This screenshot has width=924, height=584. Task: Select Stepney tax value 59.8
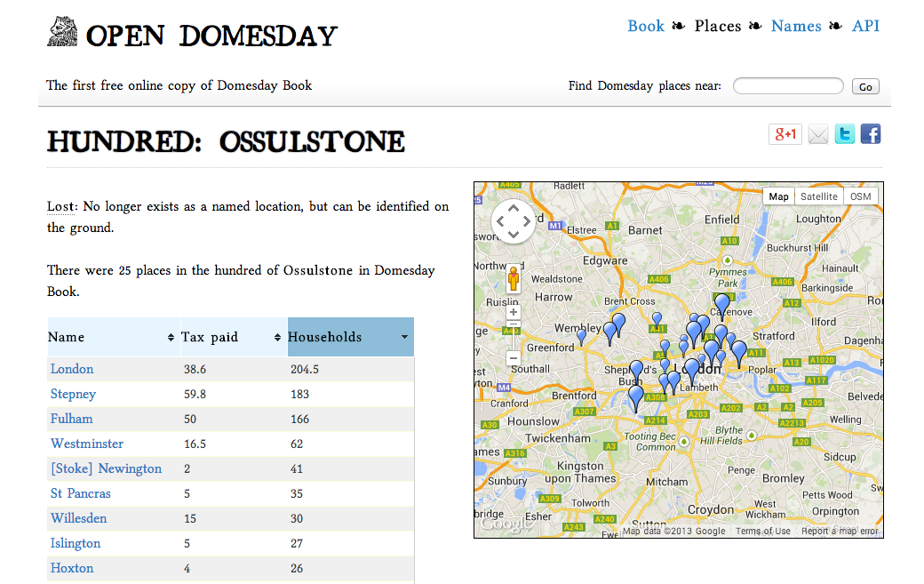point(195,395)
